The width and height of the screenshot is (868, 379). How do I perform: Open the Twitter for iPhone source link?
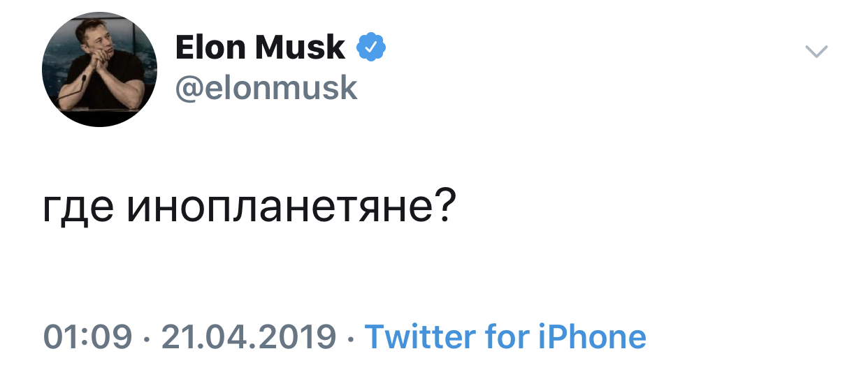point(505,337)
